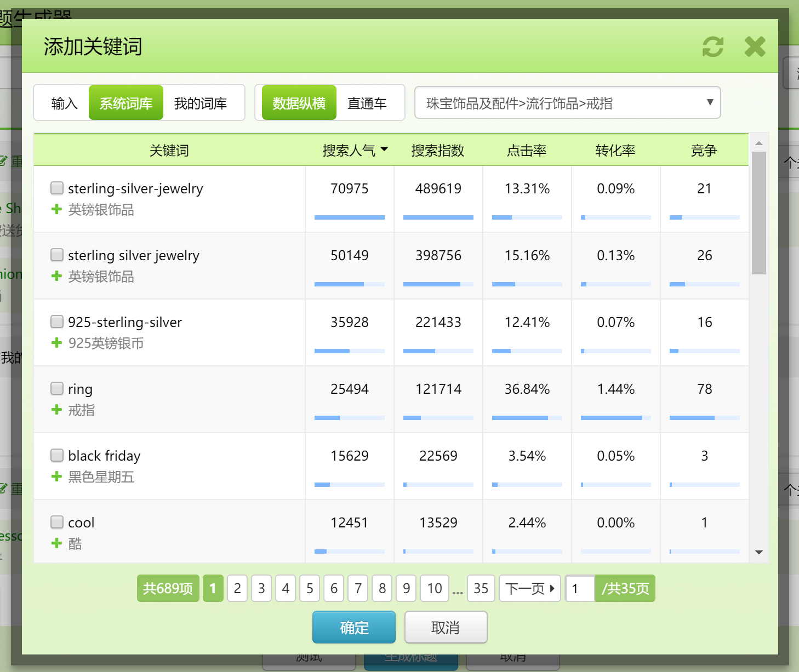Add 英镑银饰品 via plus icon under sterling-silver-jewelry
The image size is (799, 672).
(x=56, y=209)
